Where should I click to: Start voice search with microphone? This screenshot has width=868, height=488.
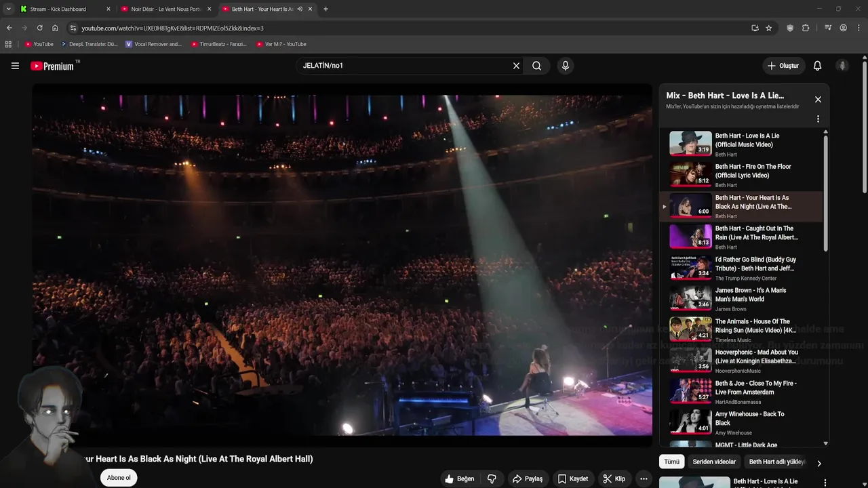click(566, 66)
